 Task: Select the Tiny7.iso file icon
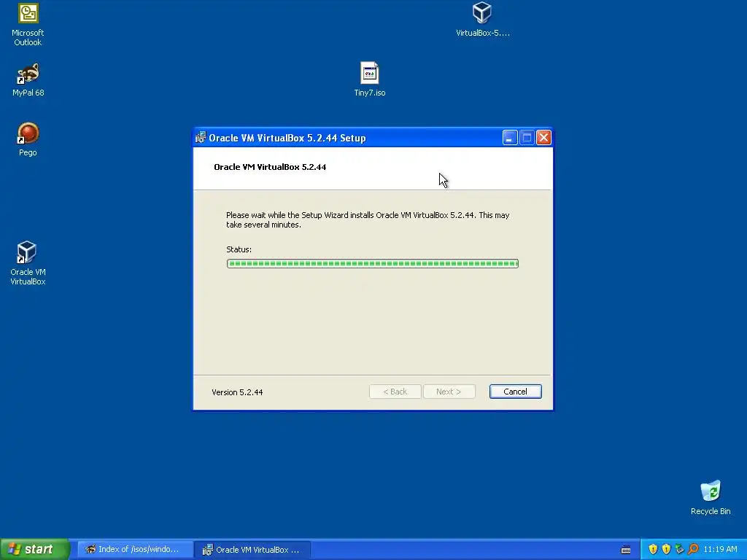click(x=370, y=79)
